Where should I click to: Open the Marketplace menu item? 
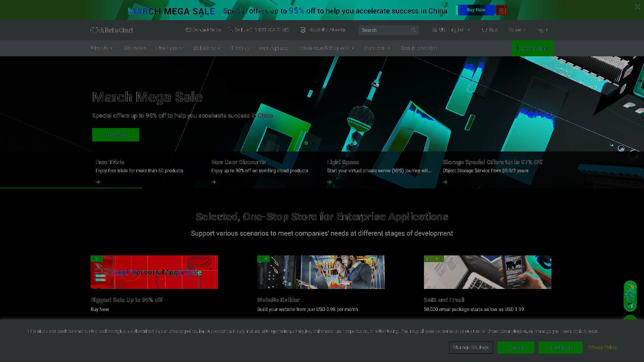pyautogui.click(x=273, y=48)
